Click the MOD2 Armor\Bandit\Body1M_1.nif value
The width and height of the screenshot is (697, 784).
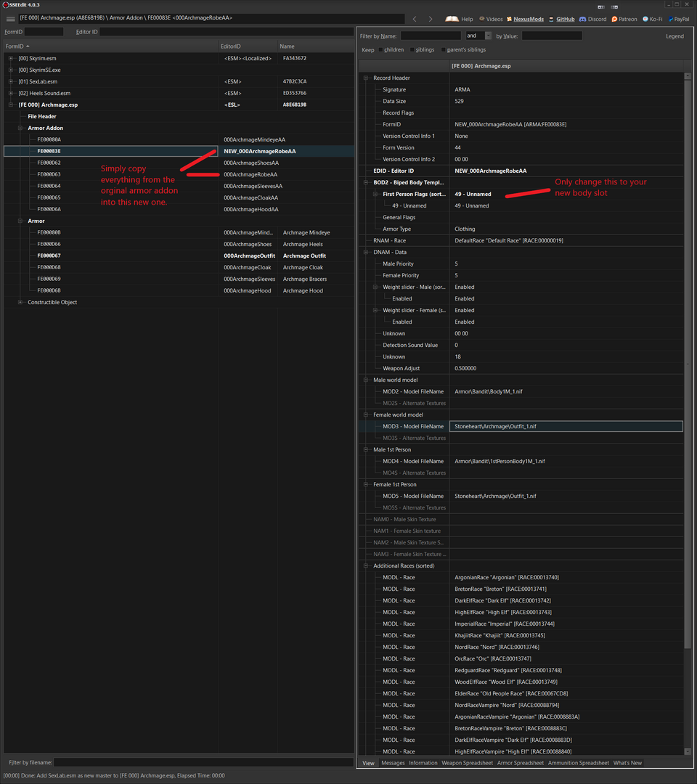pos(566,391)
